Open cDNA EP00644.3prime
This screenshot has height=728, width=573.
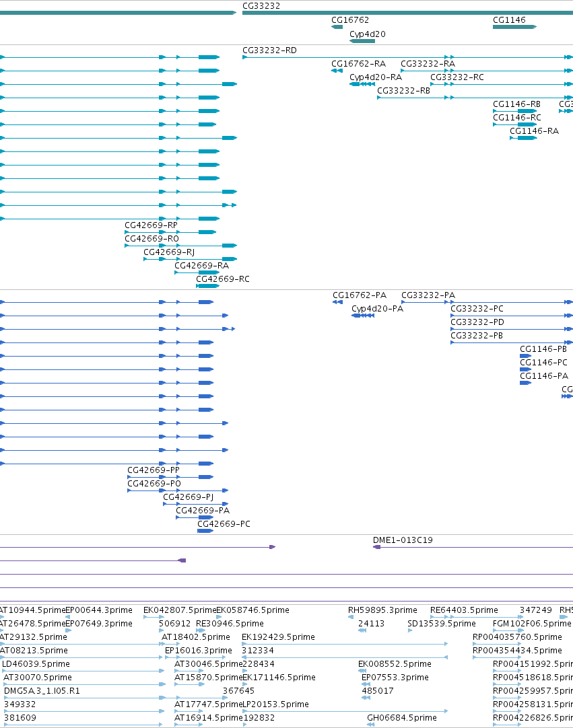[99, 610]
